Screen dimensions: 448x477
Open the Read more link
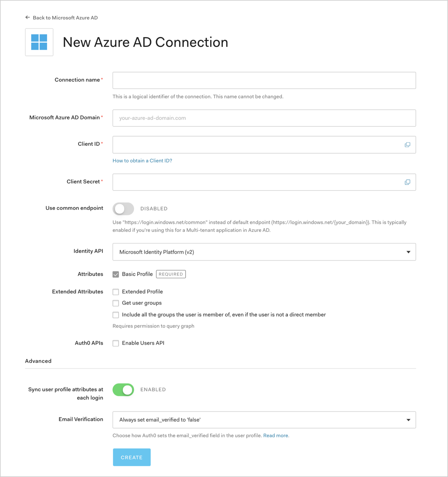(x=276, y=436)
